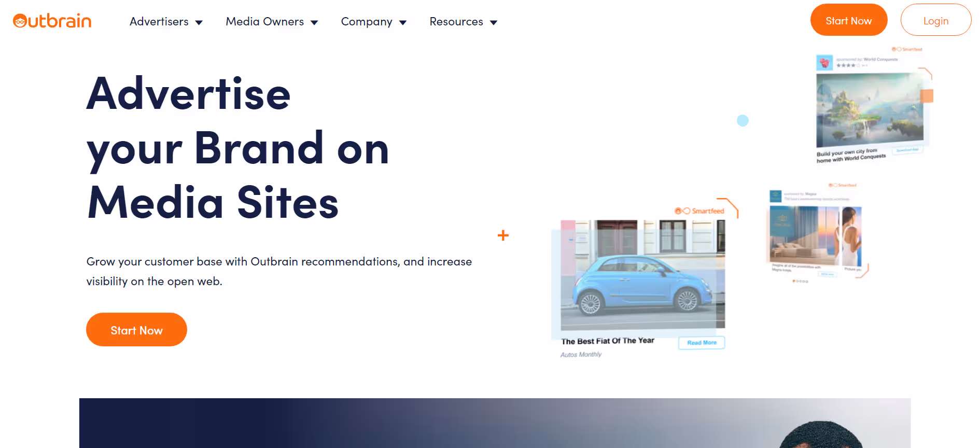The height and width of the screenshot is (448, 980).
Task: Click the Outbrain logo
Action: (x=52, y=21)
